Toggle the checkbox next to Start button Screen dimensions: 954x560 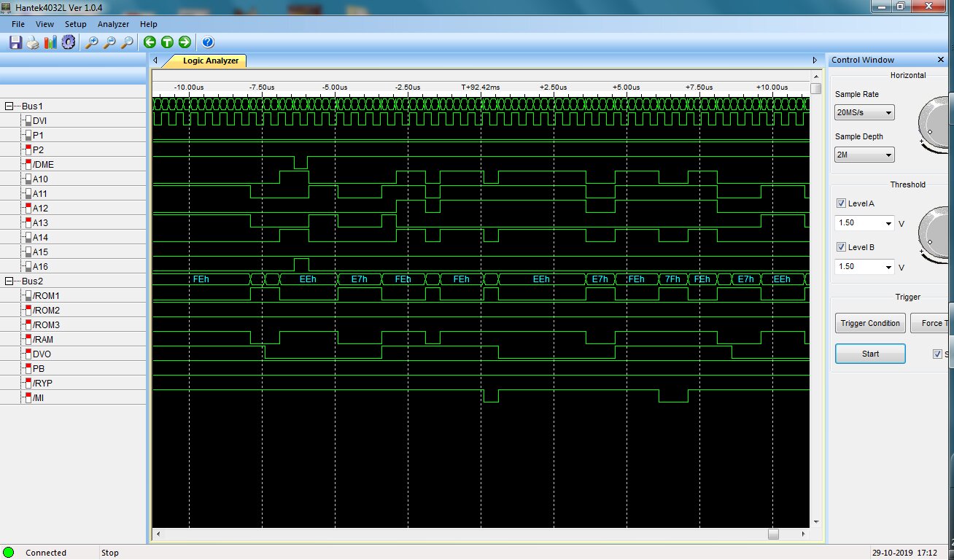coord(937,354)
